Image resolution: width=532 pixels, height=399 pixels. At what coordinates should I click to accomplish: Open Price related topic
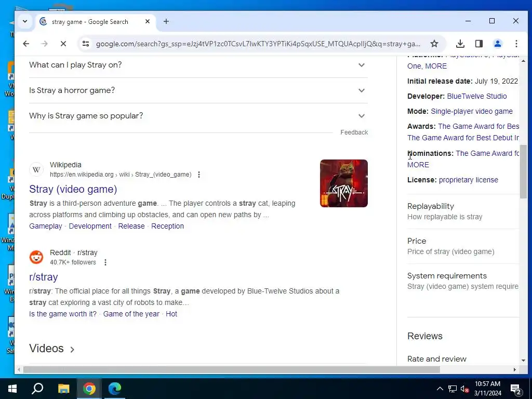[463, 246]
